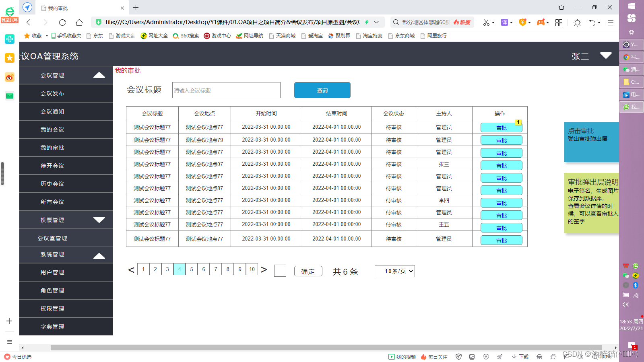Click 审批 for host 王五 row

pyautogui.click(x=502, y=228)
